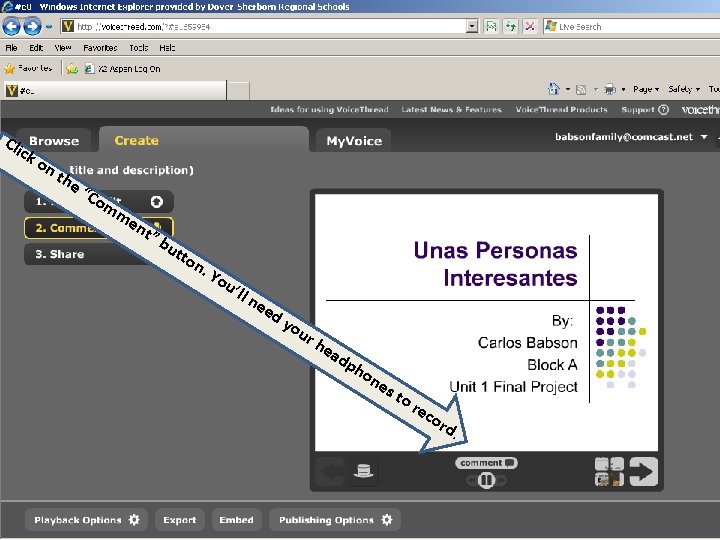Open the Edit menu

[x=36, y=48]
